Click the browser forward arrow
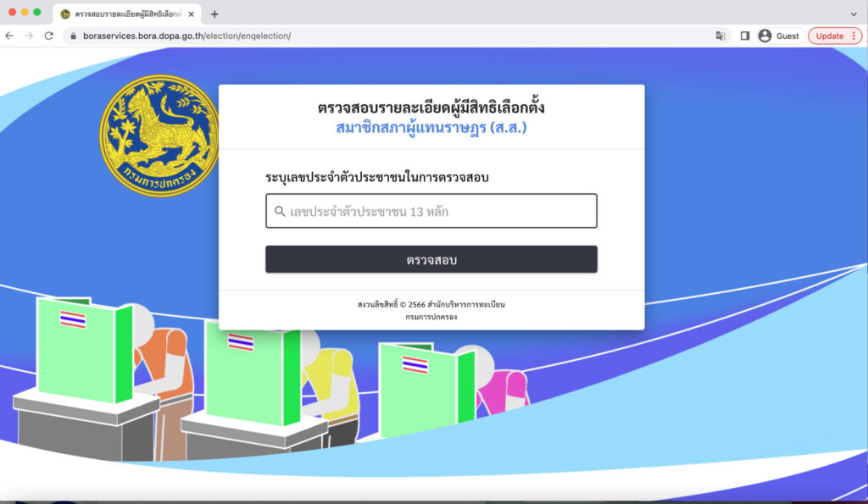This screenshot has width=868, height=504. pyautogui.click(x=29, y=36)
